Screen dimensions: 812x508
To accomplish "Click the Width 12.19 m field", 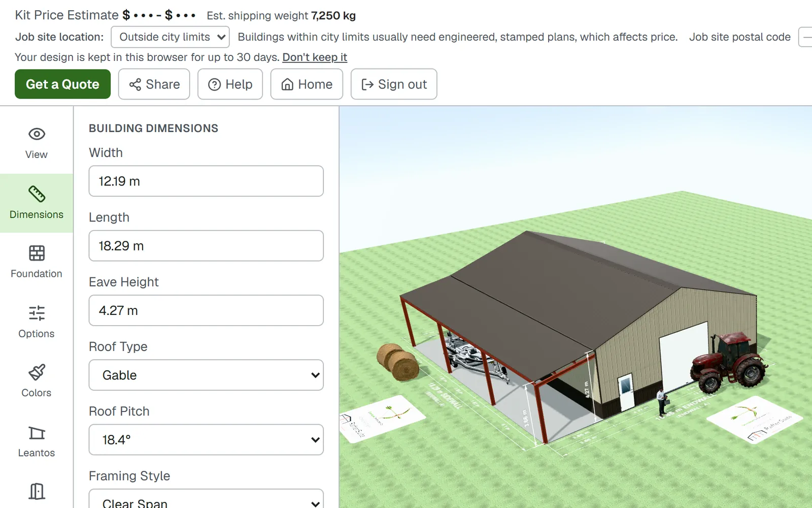I will [x=206, y=181].
